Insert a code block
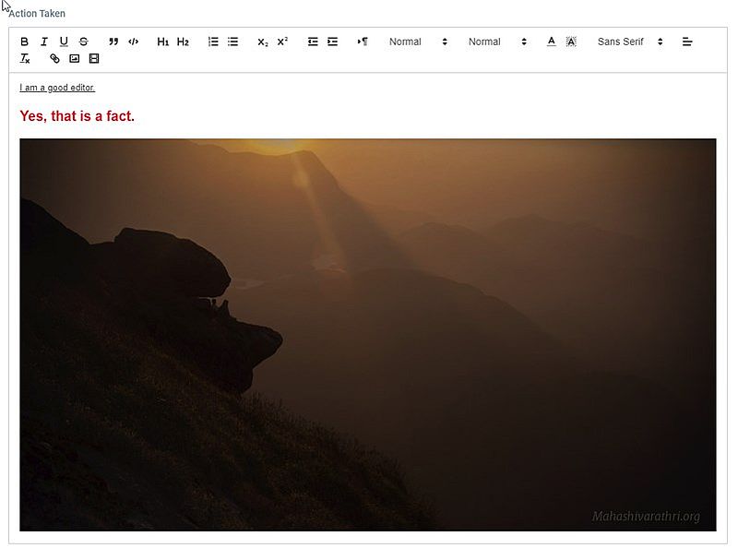738x560 pixels. coord(132,42)
